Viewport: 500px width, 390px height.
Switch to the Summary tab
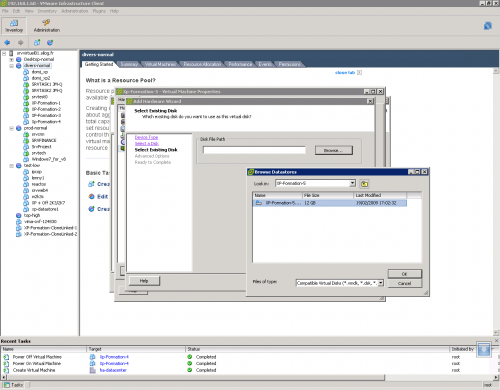pos(129,64)
